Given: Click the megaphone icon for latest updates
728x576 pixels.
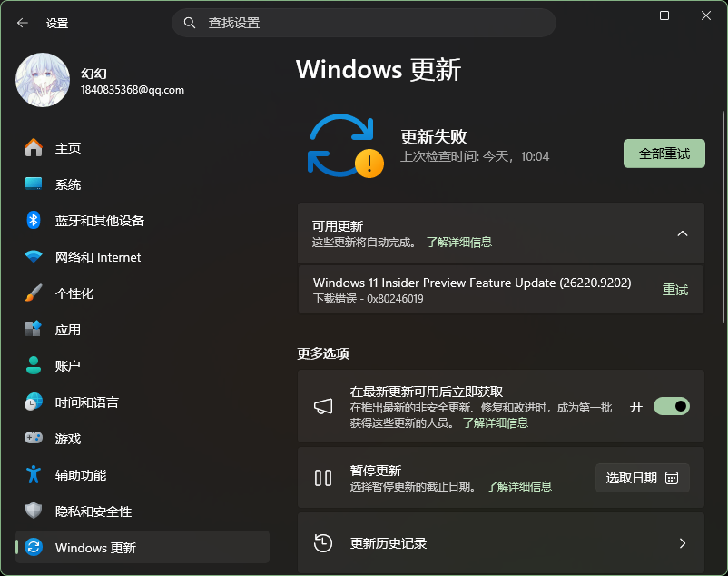Looking at the screenshot, I should coord(323,406).
